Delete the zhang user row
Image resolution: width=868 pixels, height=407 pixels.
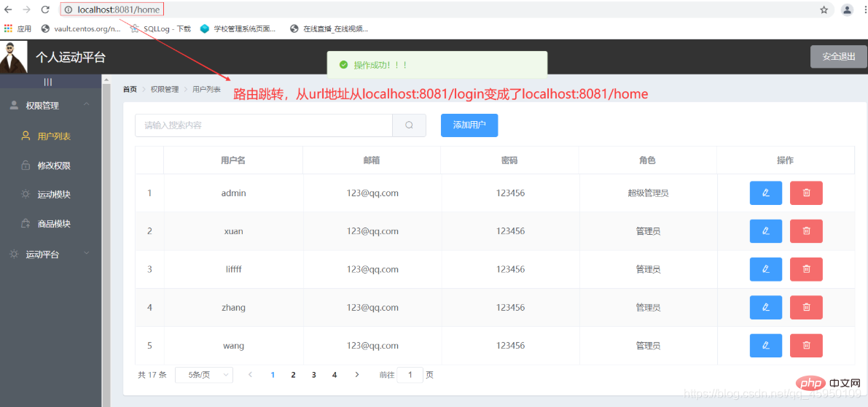806,307
